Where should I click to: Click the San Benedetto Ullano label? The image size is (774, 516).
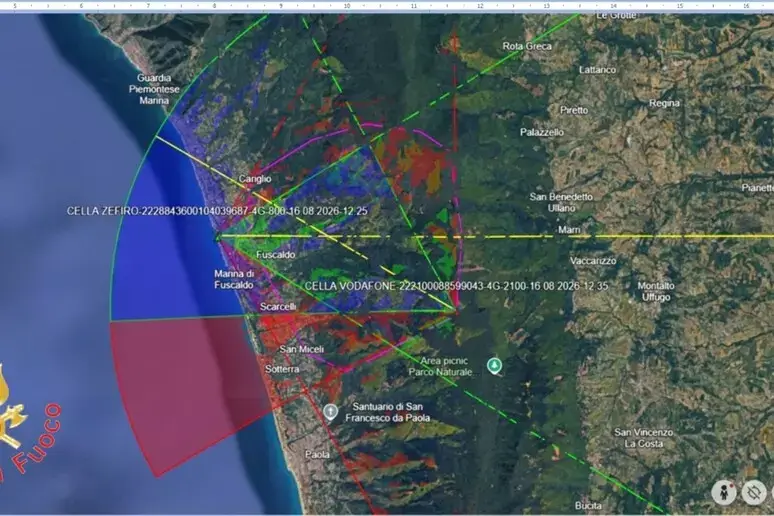pos(561,202)
